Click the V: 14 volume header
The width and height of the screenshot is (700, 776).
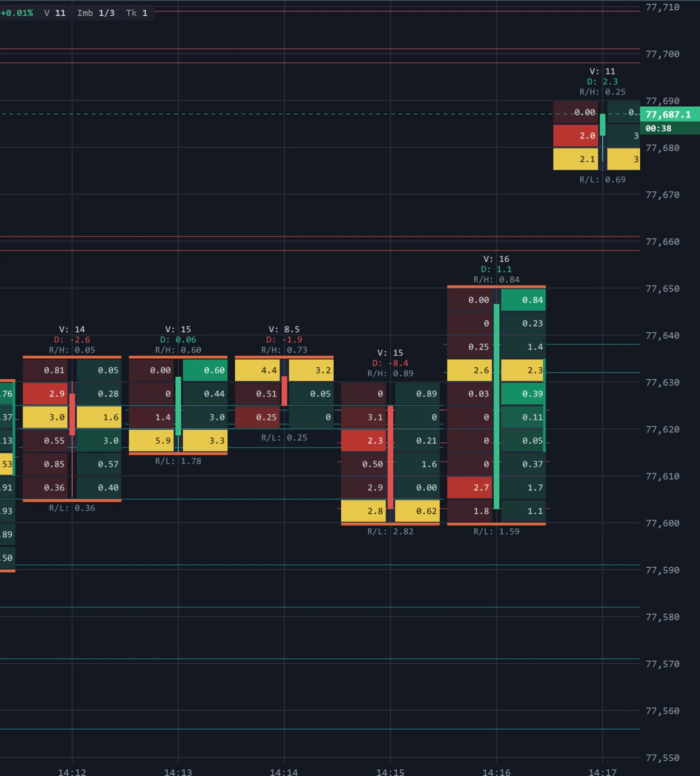72,329
